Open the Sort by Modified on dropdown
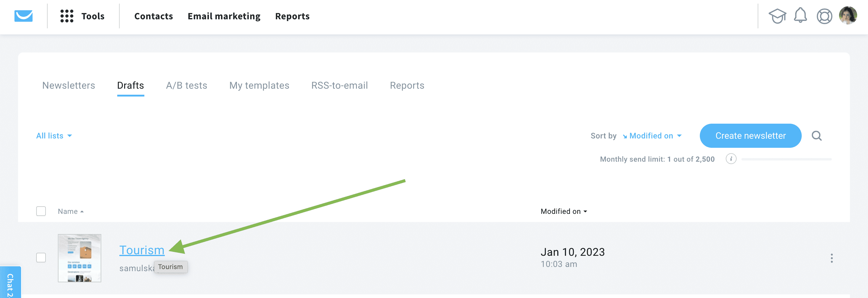This screenshot has height=298, width=868. coord(652,136)
